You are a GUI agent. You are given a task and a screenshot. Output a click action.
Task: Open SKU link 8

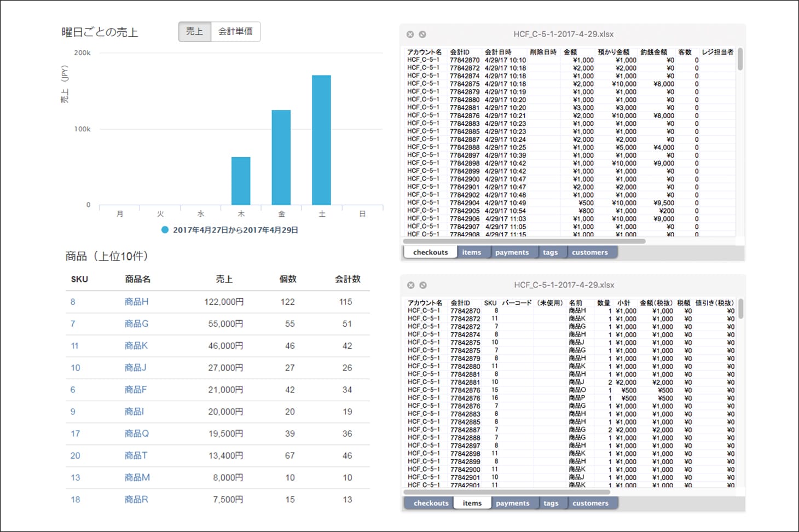pos(73,302)
